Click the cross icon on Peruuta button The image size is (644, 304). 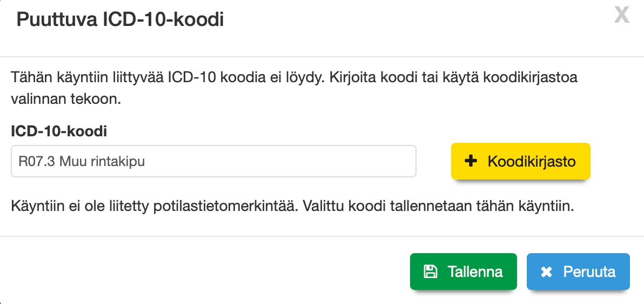pos(546,272)
